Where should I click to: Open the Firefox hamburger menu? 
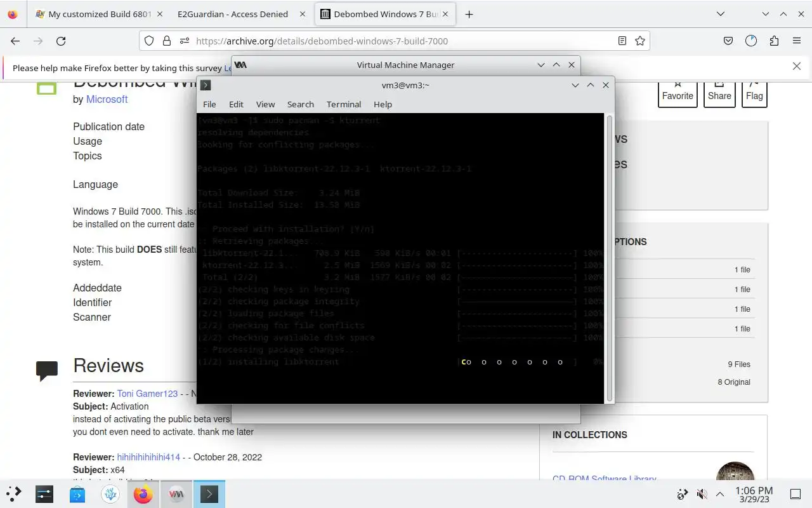point(797,41)
